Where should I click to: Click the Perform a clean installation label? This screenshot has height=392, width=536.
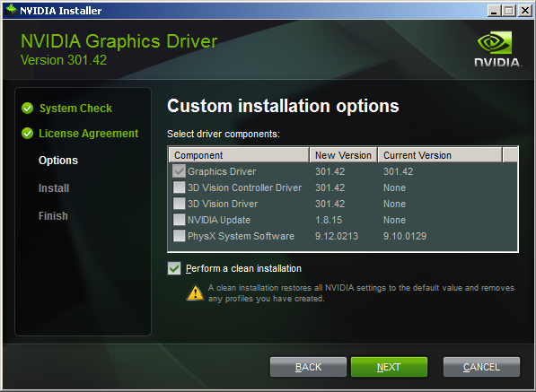pos(243,269)
